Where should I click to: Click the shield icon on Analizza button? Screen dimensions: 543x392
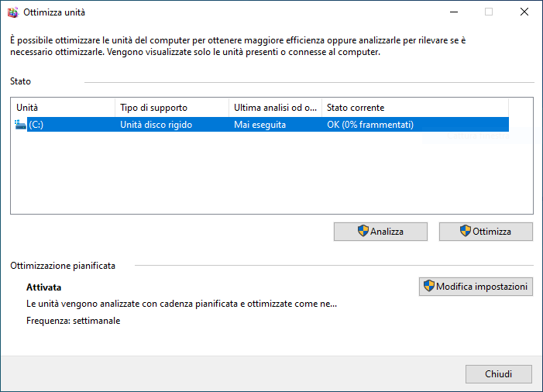363,231
